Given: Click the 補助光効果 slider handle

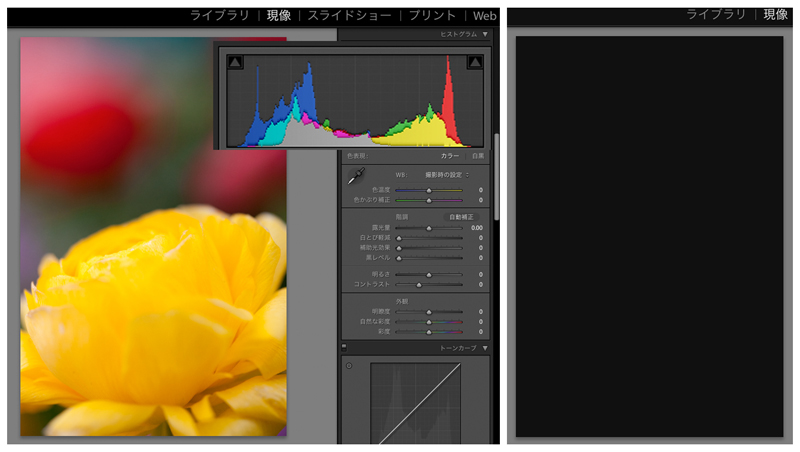Looking at the screenshot, I should tap(399, 248).
